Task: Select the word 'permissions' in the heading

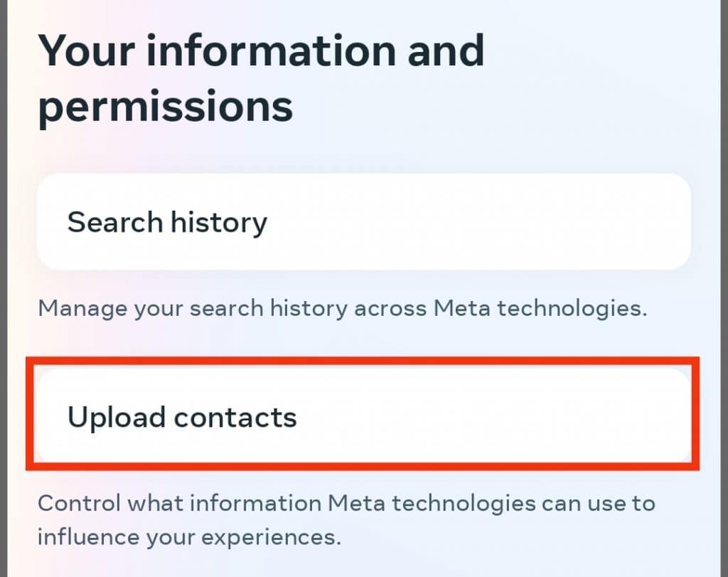Action: pyautogui.click(x=165, y=106)
